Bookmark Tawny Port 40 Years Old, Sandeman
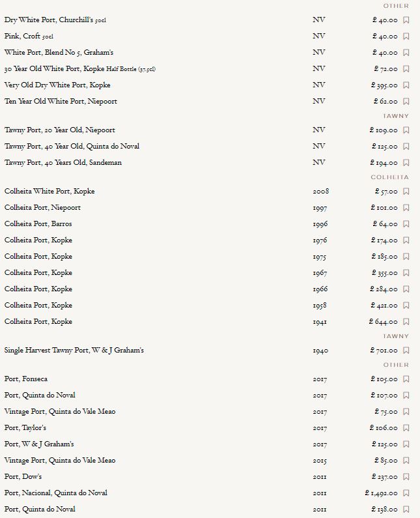 (x=406, y=163)
